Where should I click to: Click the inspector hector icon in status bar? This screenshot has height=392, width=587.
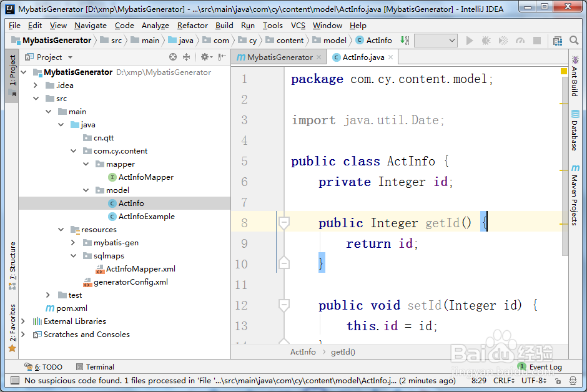click(573, 381)
